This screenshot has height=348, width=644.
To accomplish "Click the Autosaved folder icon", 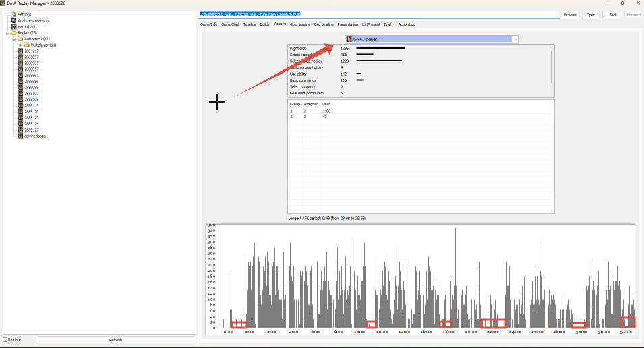I will pyautogui.click(x=20, y=38).
